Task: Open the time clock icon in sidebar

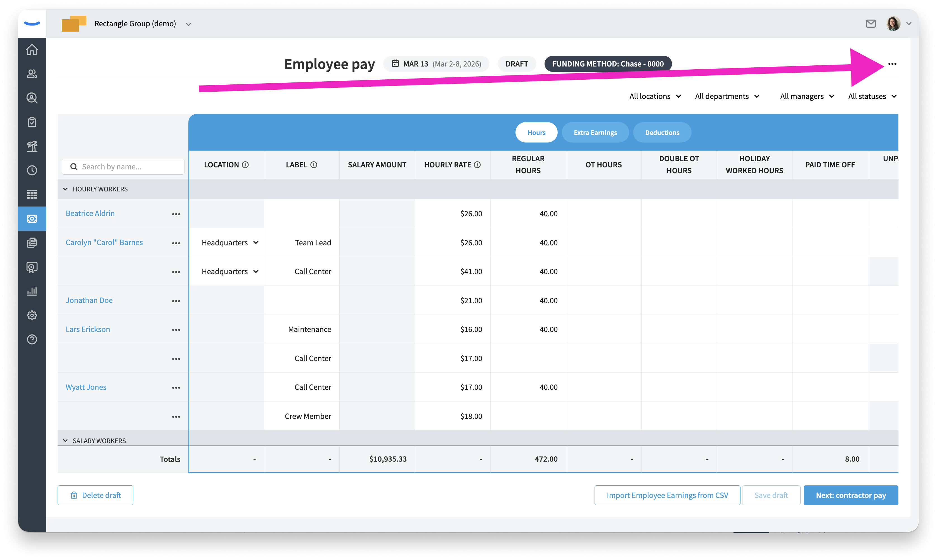Action: tap(32, 170)
